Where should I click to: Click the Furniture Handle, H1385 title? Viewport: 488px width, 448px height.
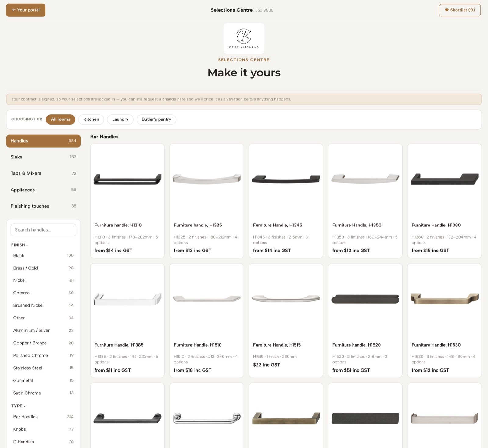click(119, 345)
